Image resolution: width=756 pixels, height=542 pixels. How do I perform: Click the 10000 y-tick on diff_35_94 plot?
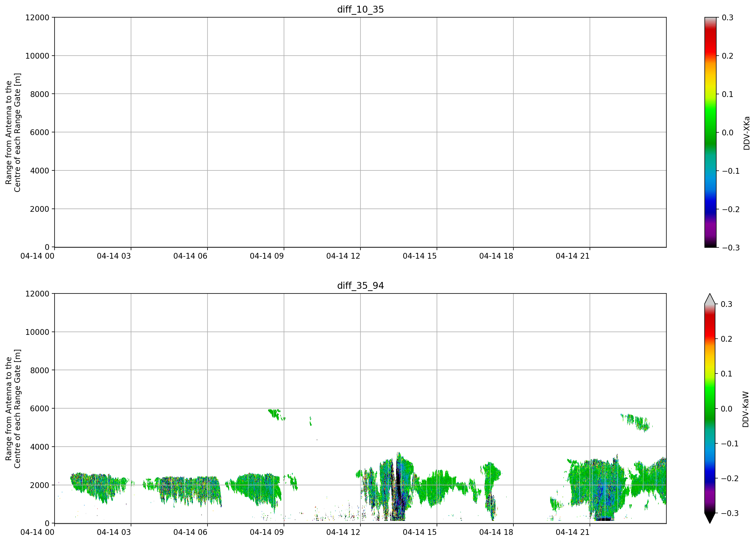37,332
